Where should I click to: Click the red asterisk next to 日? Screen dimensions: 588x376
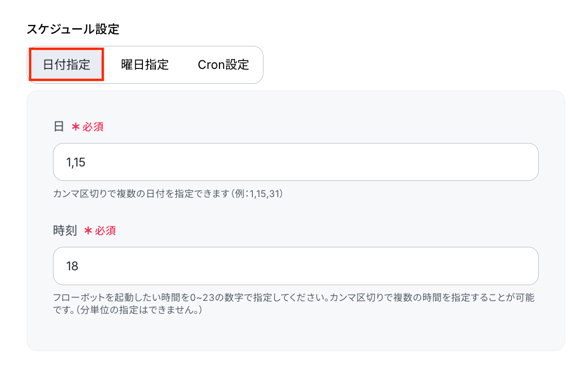(x=75, y=127)
